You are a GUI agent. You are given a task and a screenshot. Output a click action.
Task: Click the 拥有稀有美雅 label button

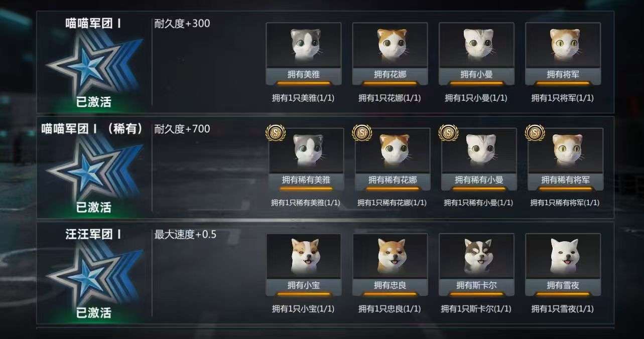click(306, 180)
